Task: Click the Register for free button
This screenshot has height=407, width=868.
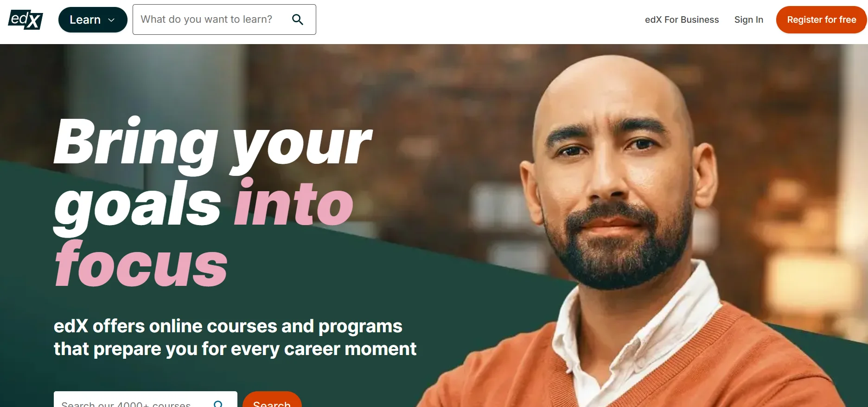Action: pos(821,19)
